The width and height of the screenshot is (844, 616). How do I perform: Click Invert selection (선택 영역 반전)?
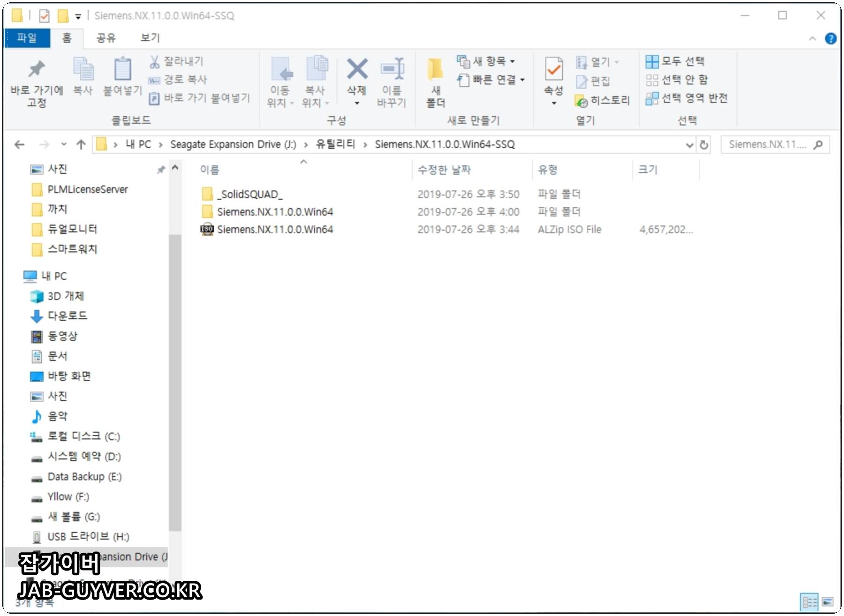[x=687, y=98]
